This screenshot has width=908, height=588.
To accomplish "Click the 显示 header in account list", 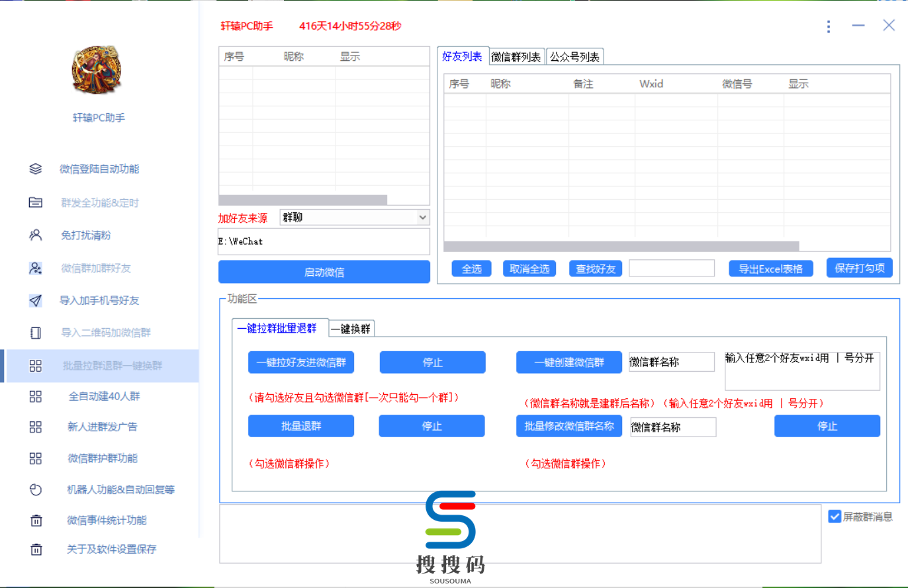I will click(x=350, y=57).
